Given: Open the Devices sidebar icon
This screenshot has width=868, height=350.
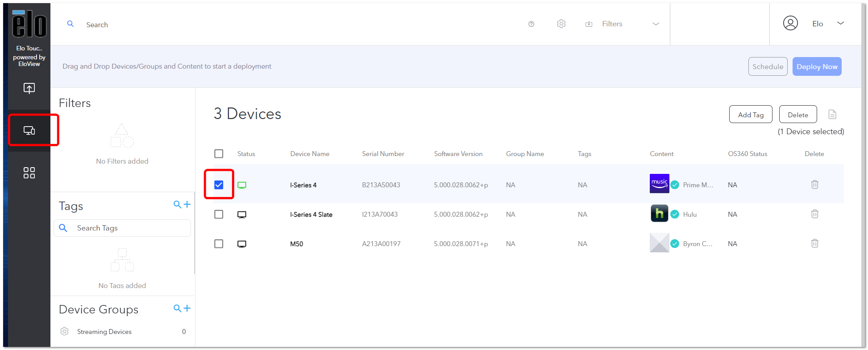Looking at the screenshot, I should click(x=29, y=131).
